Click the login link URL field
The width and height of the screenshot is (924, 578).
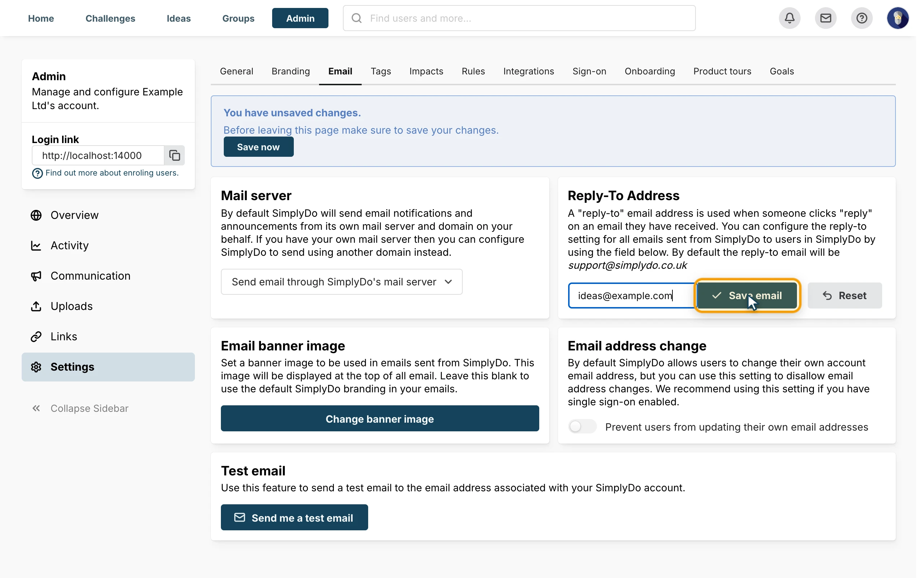98,155
